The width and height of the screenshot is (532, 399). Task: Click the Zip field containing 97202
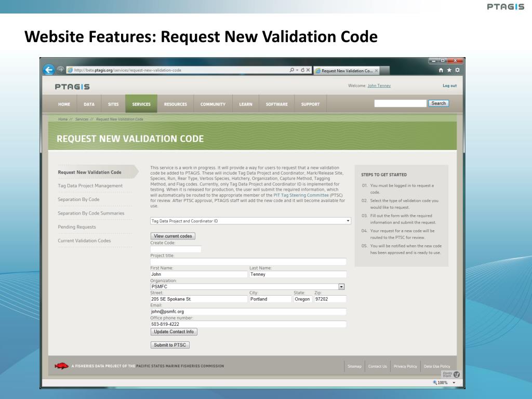330,299
